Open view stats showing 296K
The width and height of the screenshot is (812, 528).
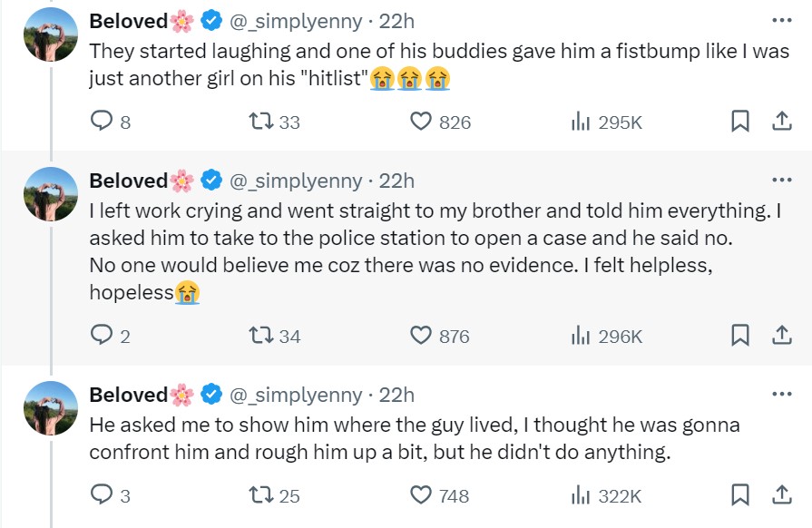(x=581, y=336)
